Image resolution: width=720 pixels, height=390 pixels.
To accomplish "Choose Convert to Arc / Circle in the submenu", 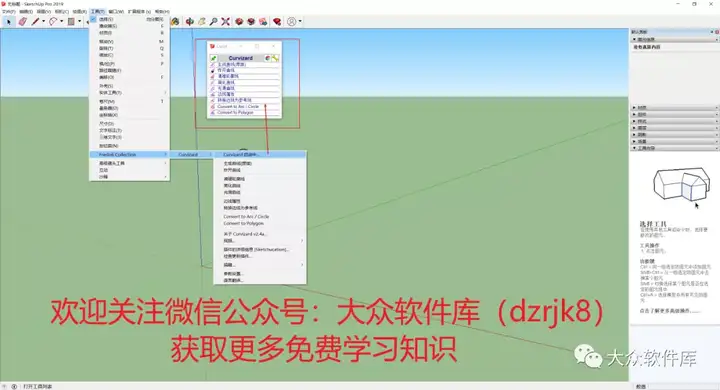I will tap(260, 216).
